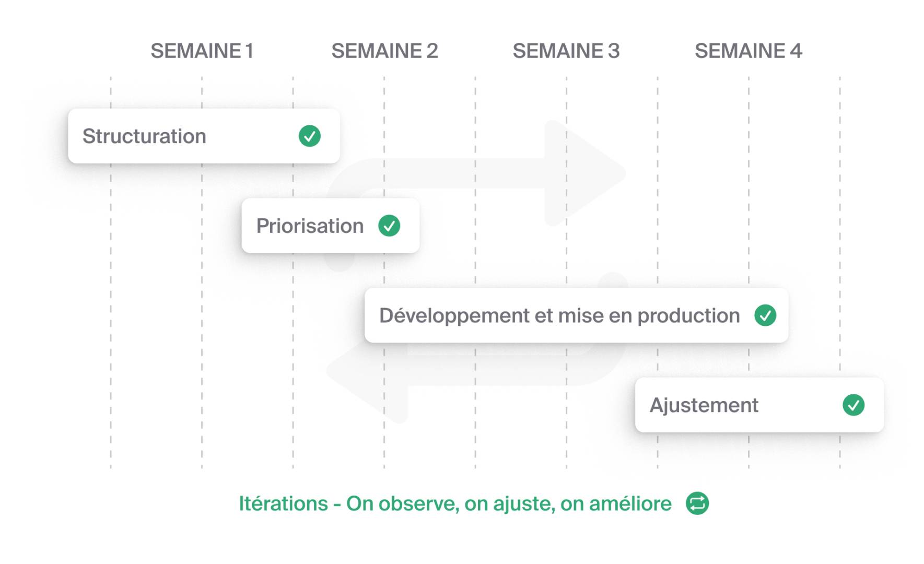This screenshot has width=924, height=564.
Task: Select the SEMAINE 1 column header
Action: [202, 51]
